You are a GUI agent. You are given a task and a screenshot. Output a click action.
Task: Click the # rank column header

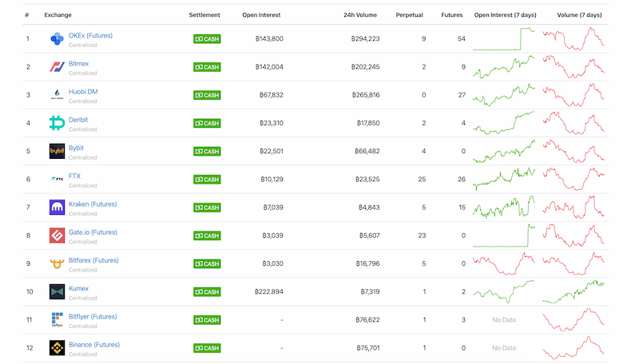27,15
